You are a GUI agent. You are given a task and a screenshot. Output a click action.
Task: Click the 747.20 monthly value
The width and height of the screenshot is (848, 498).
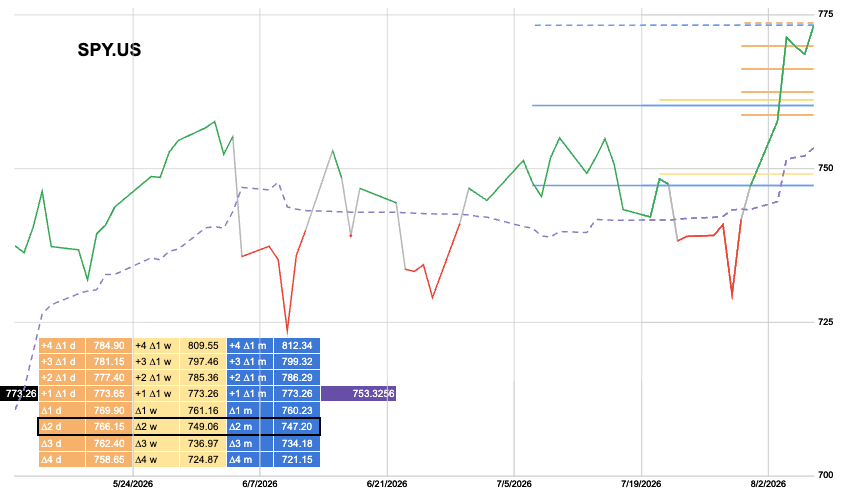(297, 427)
